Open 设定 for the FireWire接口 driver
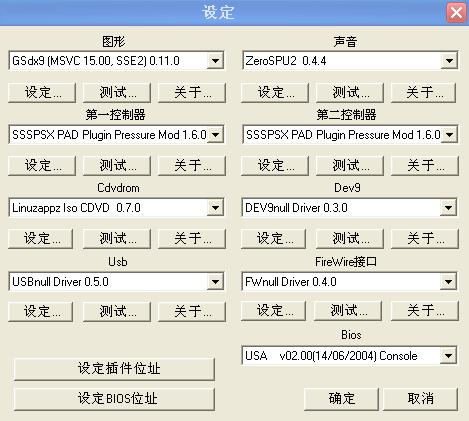 click(x=273, y=311)
